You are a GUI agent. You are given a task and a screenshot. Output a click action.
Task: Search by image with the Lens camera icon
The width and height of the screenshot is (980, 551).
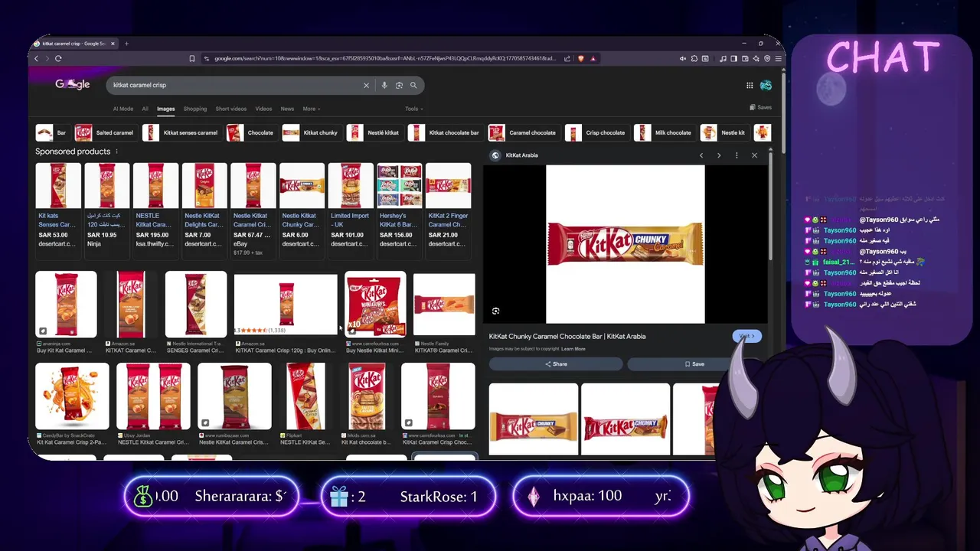click(399, 85)
